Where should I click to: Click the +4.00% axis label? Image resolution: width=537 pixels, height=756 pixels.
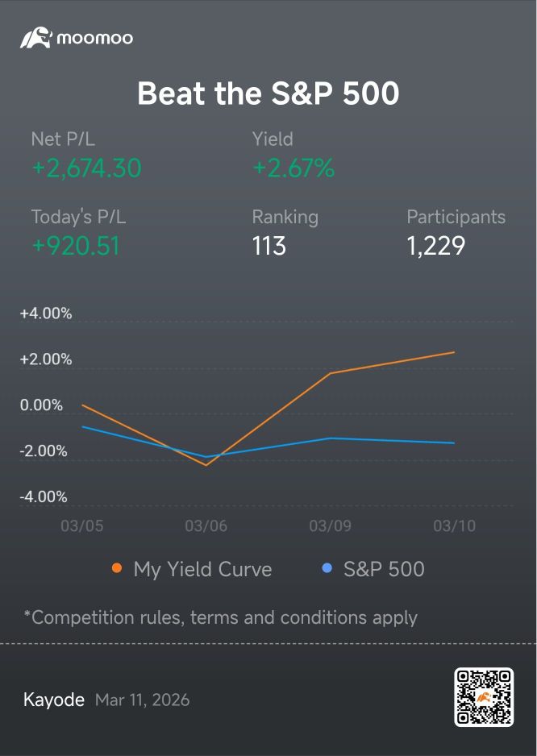point(46,314)
